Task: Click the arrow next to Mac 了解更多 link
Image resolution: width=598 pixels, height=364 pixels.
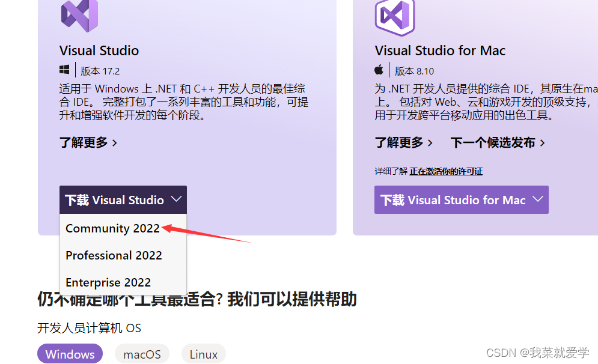Action: (432, 143)
